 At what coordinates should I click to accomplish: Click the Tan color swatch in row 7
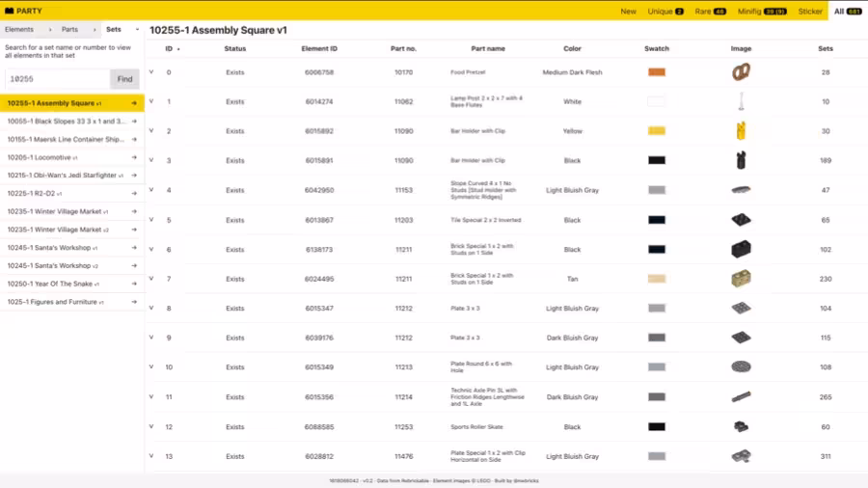pos(657,279)
